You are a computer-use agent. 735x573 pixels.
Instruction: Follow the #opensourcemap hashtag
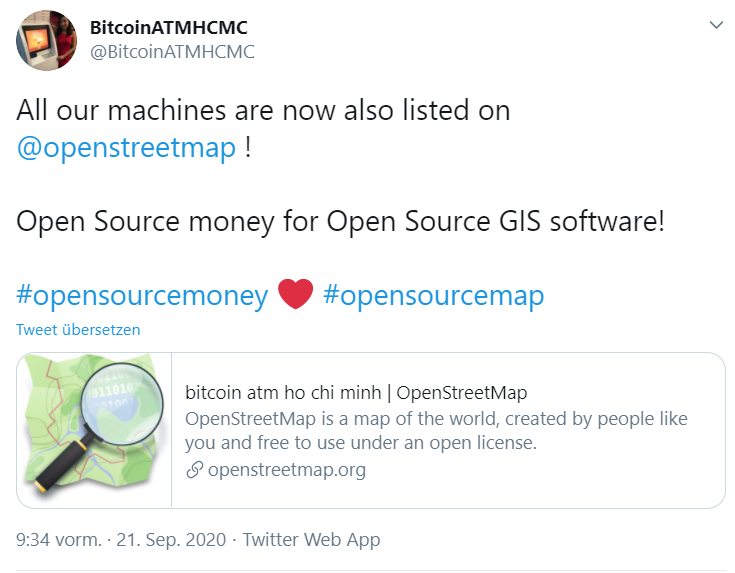433,295
